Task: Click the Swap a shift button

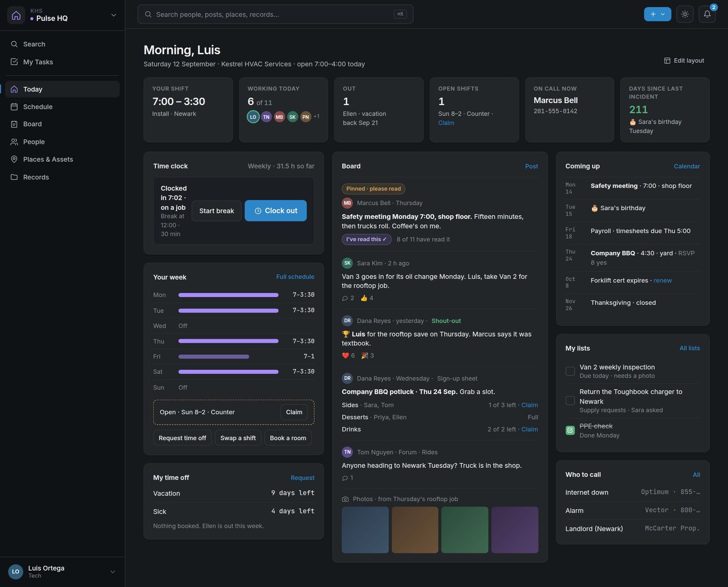Action: pos(238,438)
